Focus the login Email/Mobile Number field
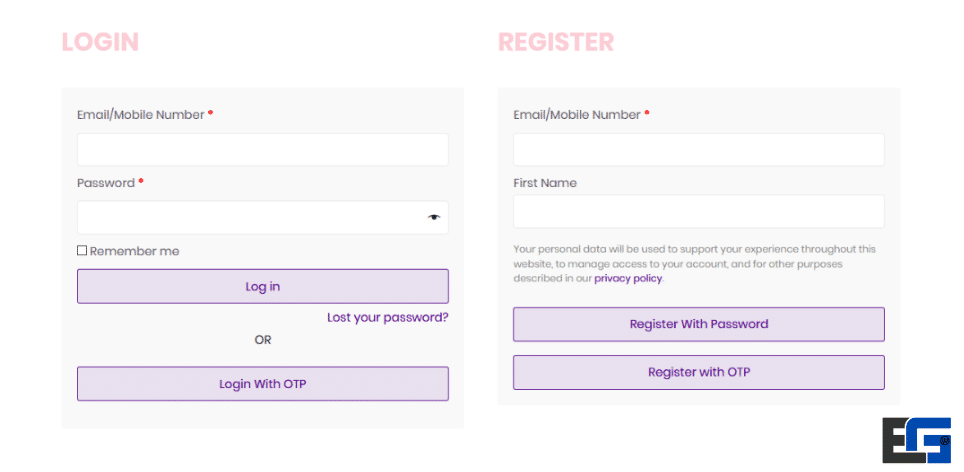964x472 pixels. pyautogui.click(x=262, y=150)
